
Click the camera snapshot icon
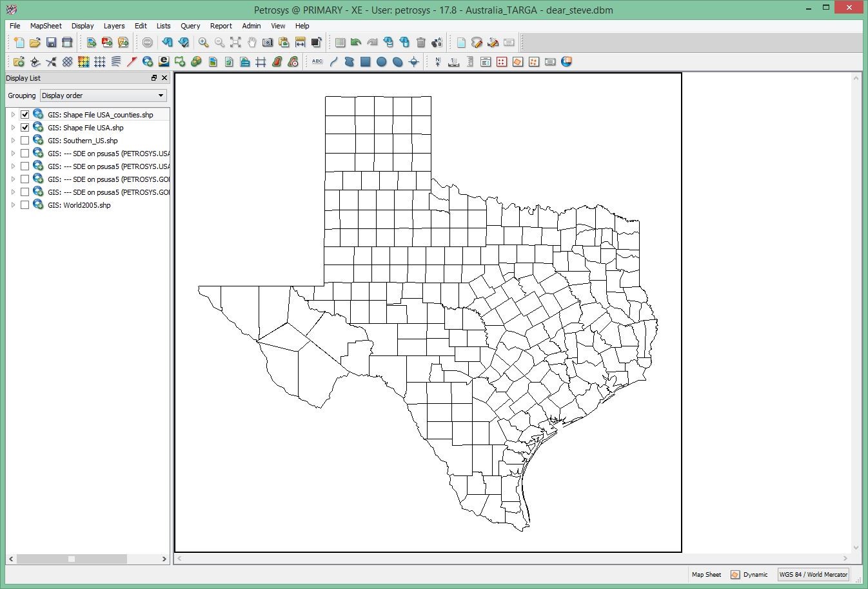point(268,43)
